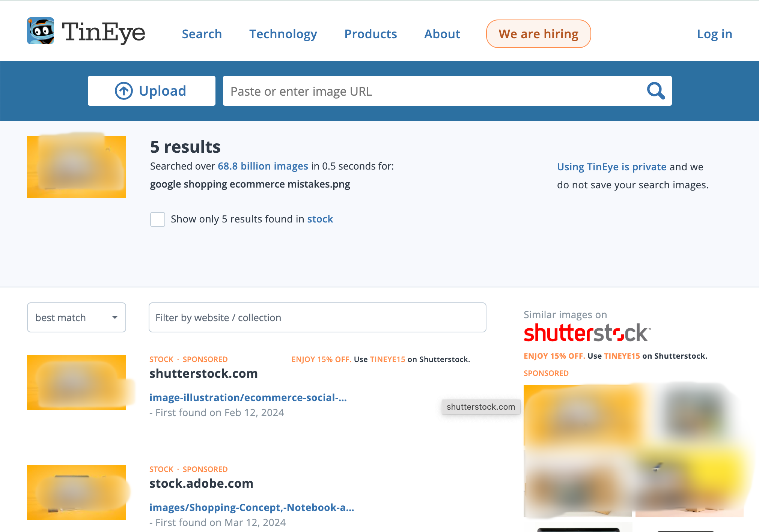The height and width of the screenshot is (532, 759).
Task: Go to the Products page
Action: pos(370,34)
